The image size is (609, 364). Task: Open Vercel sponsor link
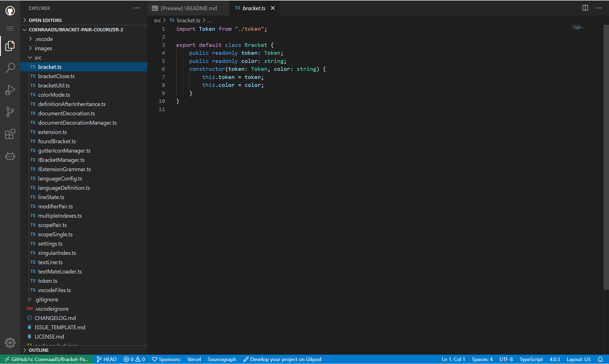point(194,359)
